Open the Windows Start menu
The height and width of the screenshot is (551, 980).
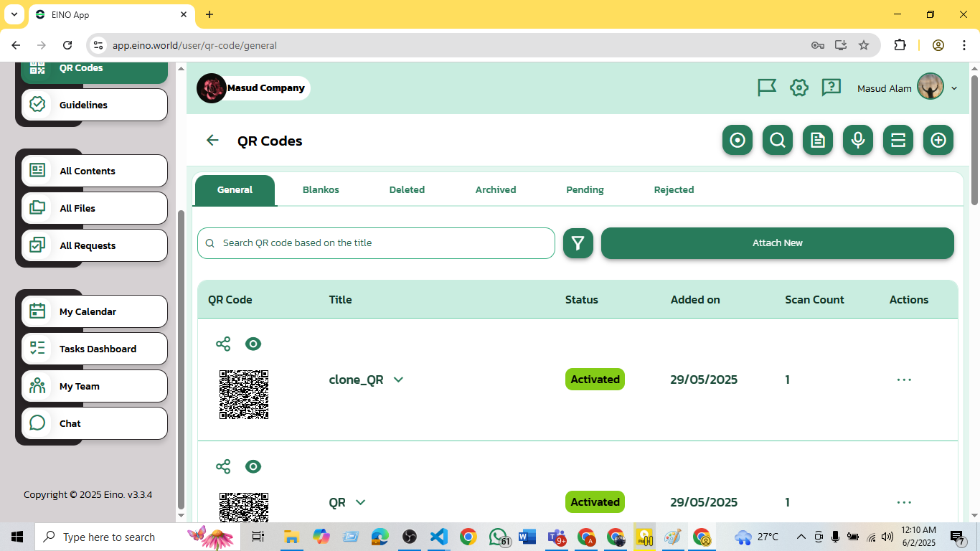pos(17,537)
